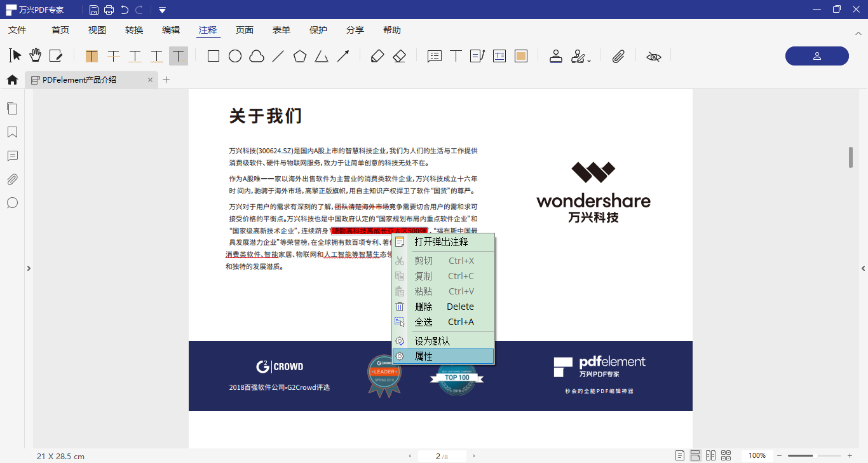
Task: Hide all annotations with the eye icon
Action: click(653, 56)
